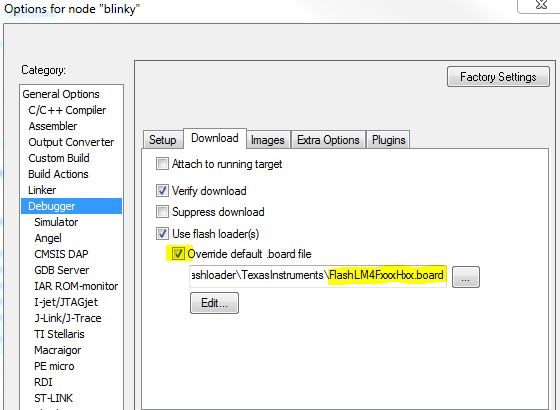Enable Suppress download checkbox
Image resolution: width=560 pixels, height=410 pixels.
point(162,211)
